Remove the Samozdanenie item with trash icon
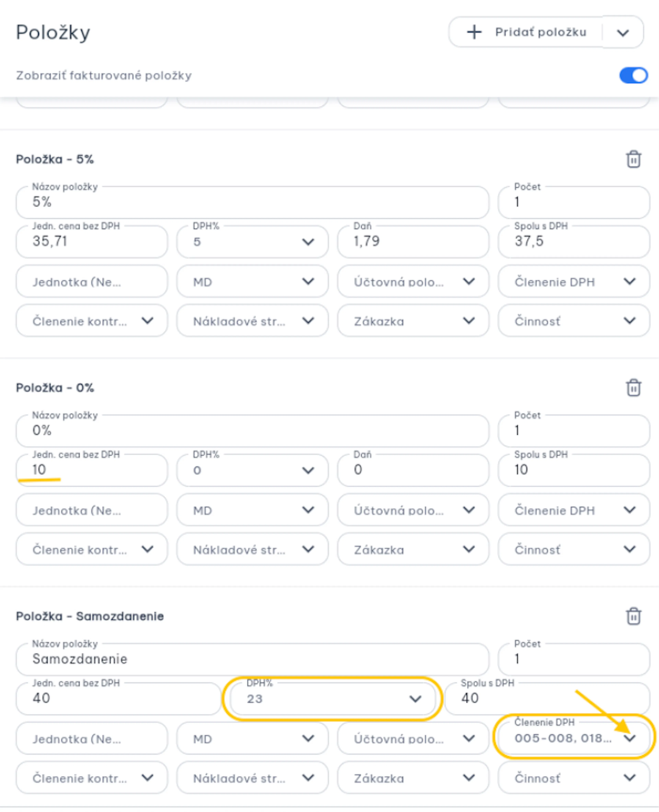This screenshot has width=659, height=812. coord(633,616)
